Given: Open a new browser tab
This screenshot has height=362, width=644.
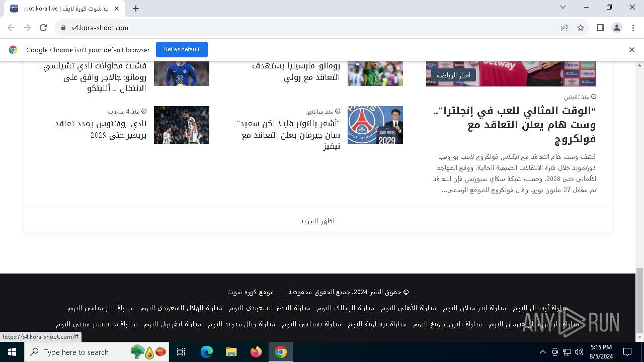Looking at the screenshot, I should click(x=136, y=9).
